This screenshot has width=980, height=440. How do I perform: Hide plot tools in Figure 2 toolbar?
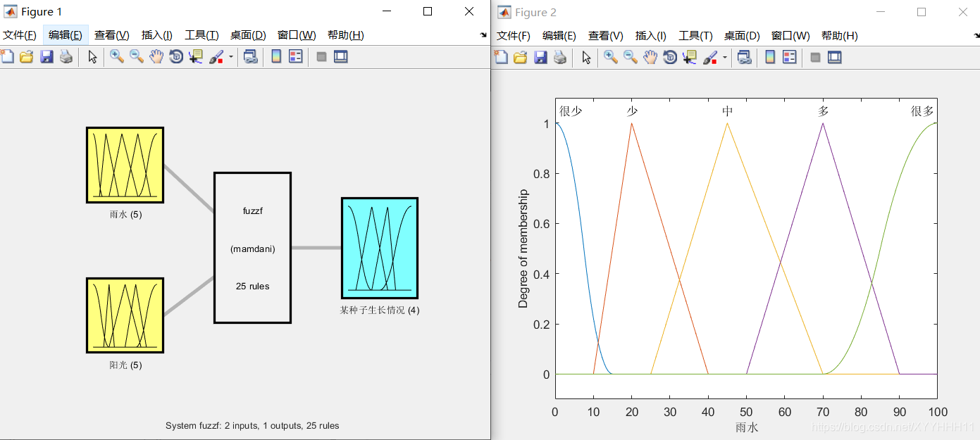tap(815, 57)
